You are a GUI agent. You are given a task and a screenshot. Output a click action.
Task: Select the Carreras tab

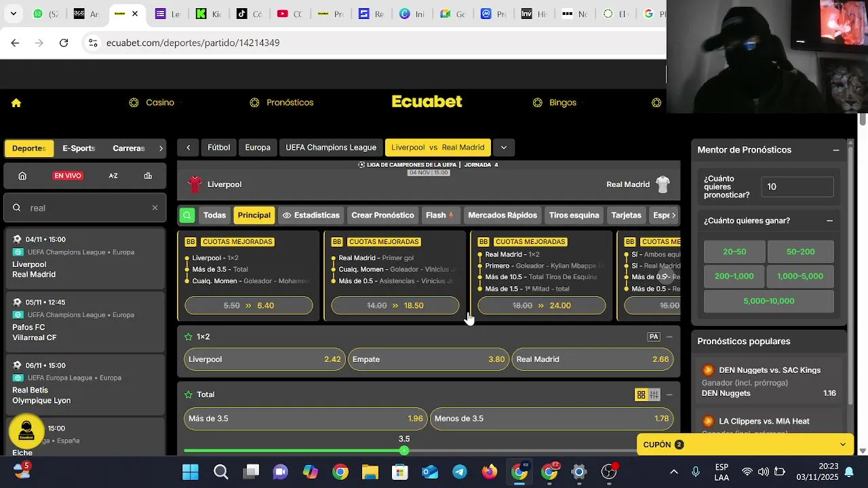click(129, 148)
